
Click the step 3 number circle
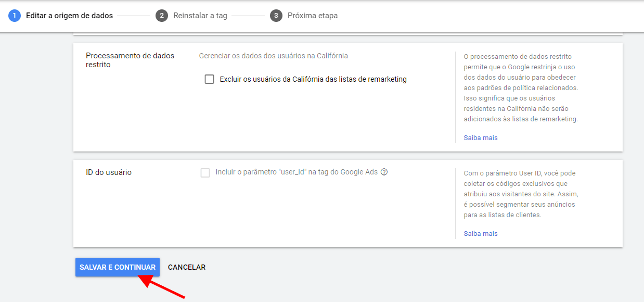tap(276, 16)
